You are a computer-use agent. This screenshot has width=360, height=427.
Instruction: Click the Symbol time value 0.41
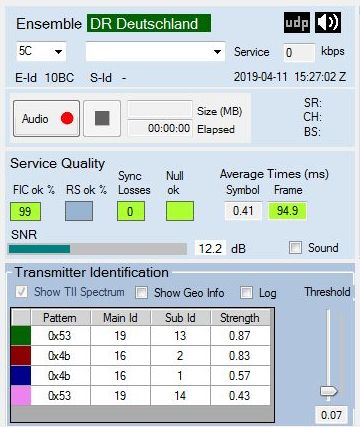(243, 211)
